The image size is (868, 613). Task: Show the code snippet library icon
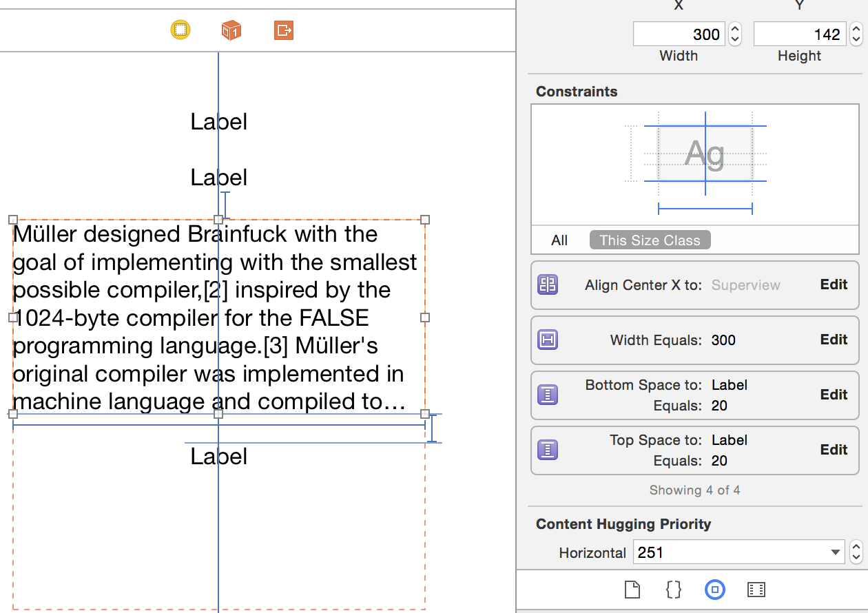[674, 590]
